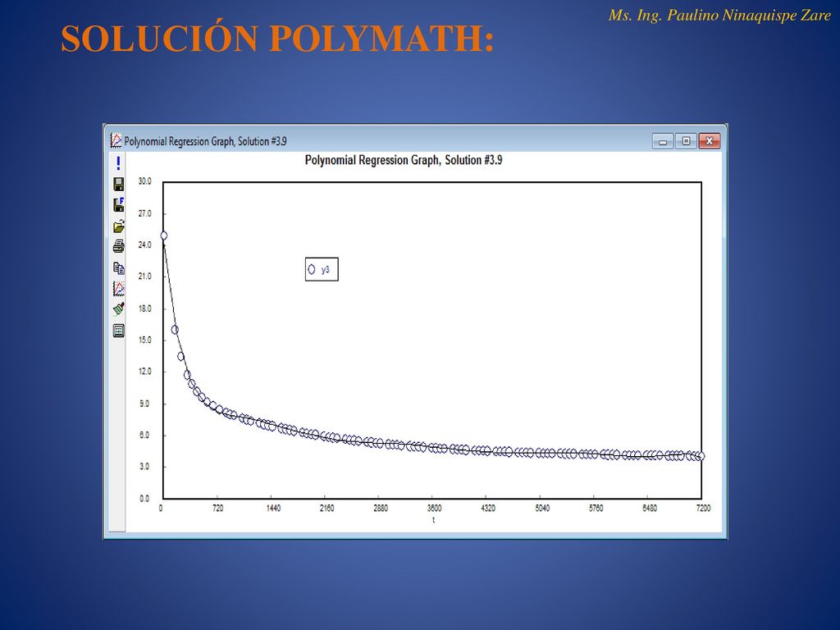Click the slide title 'SOLUCIÓN POLYMATH:'

(277, 38)
